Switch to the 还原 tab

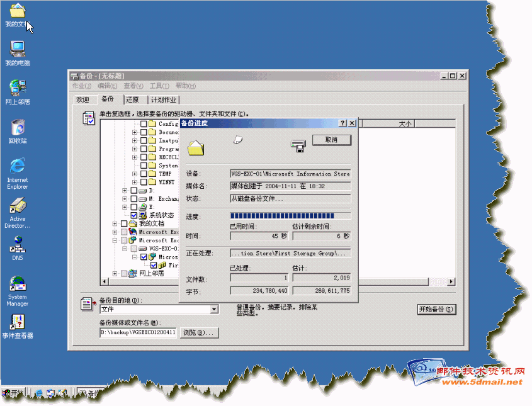point(132,99)
